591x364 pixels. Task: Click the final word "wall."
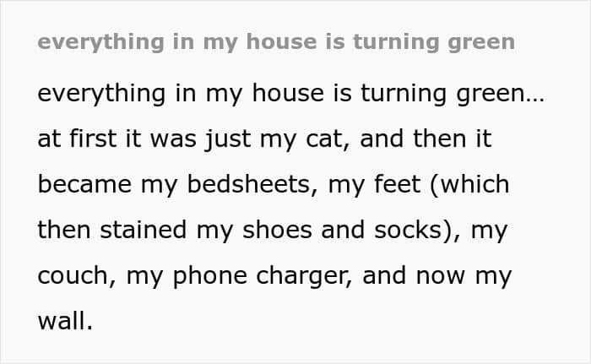pyautogui.click(x=65, y=321)
